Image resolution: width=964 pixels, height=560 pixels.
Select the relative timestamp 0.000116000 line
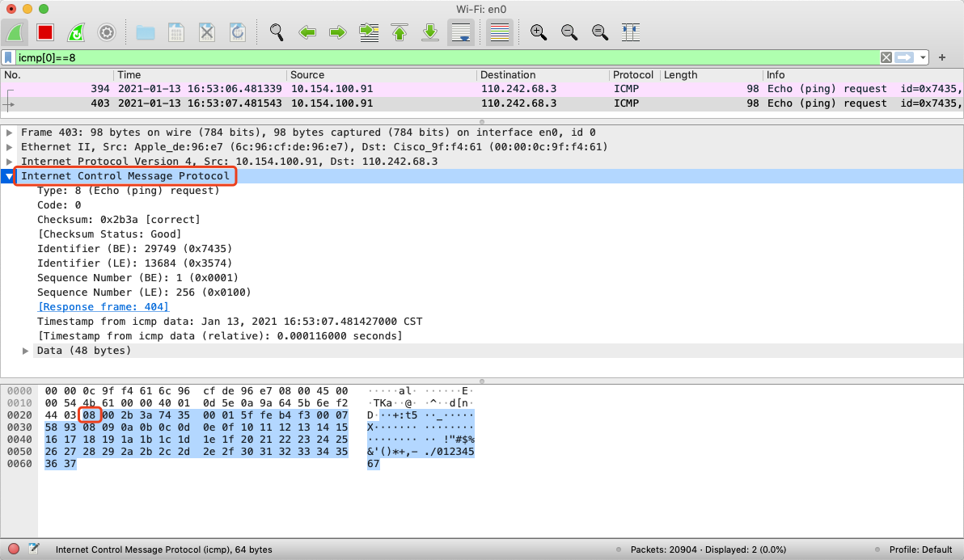click(x=220, y=336)
